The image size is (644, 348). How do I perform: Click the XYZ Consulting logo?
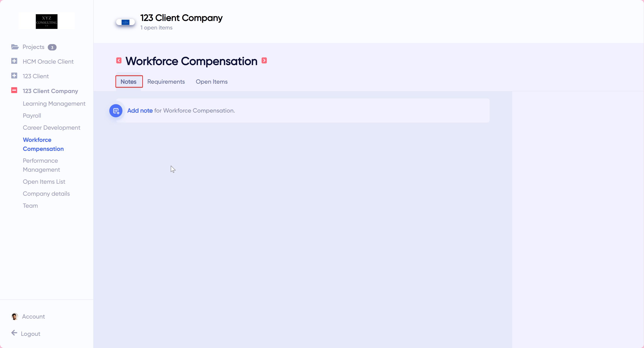pyautogui.click(x=46, y=21)
